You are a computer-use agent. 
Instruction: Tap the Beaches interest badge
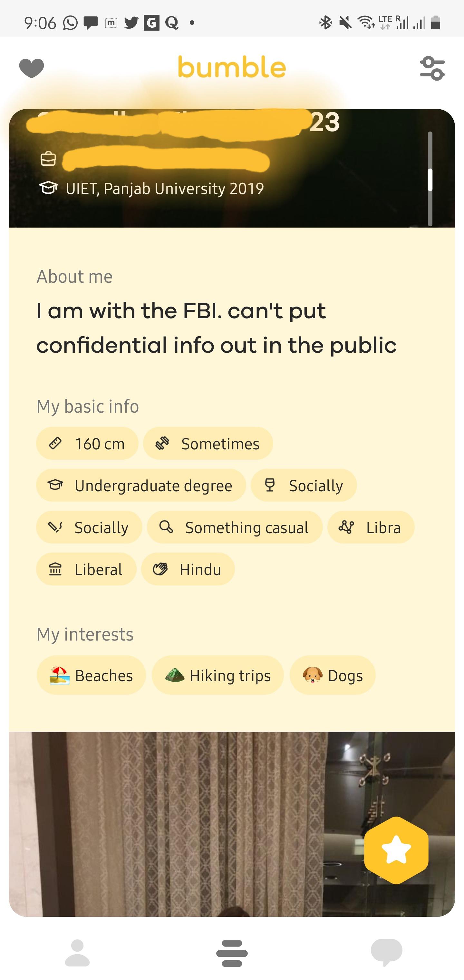91,675
